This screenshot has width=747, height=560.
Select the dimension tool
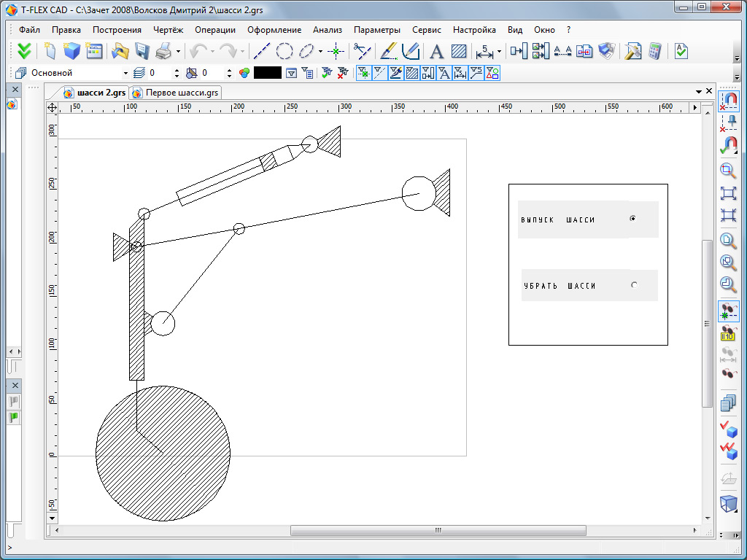tap(484, 51)
